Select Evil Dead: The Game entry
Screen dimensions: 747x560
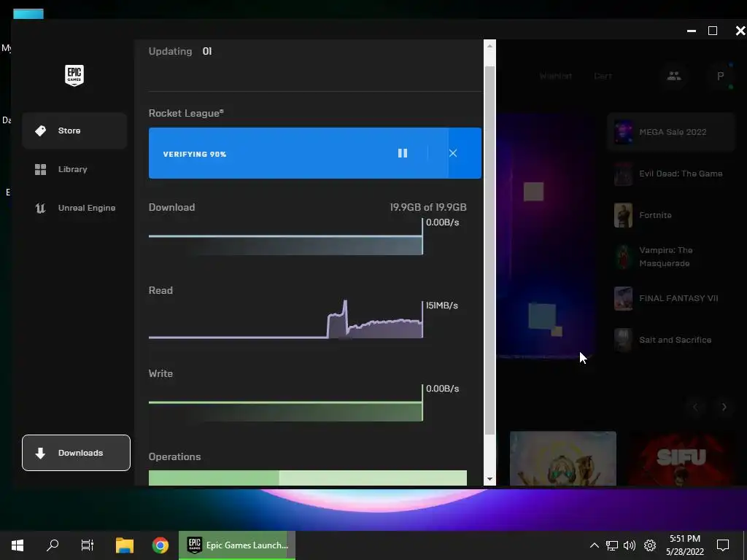pos(671,174)
